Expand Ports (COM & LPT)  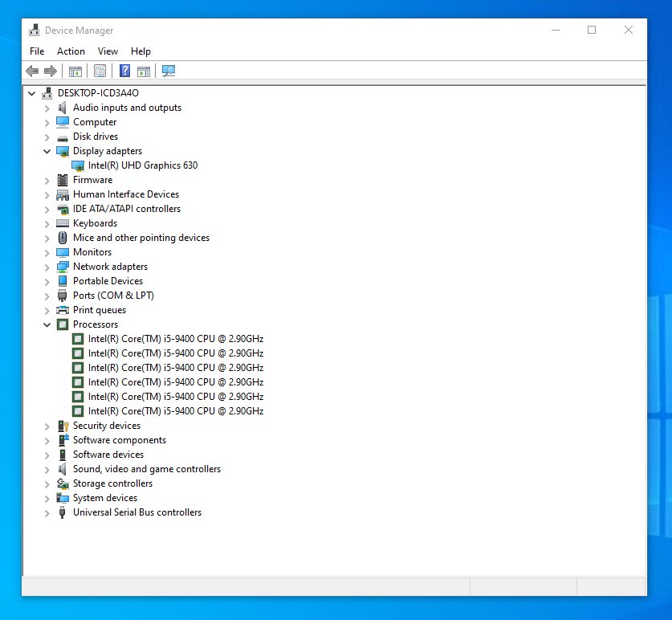tap(47, 296)
